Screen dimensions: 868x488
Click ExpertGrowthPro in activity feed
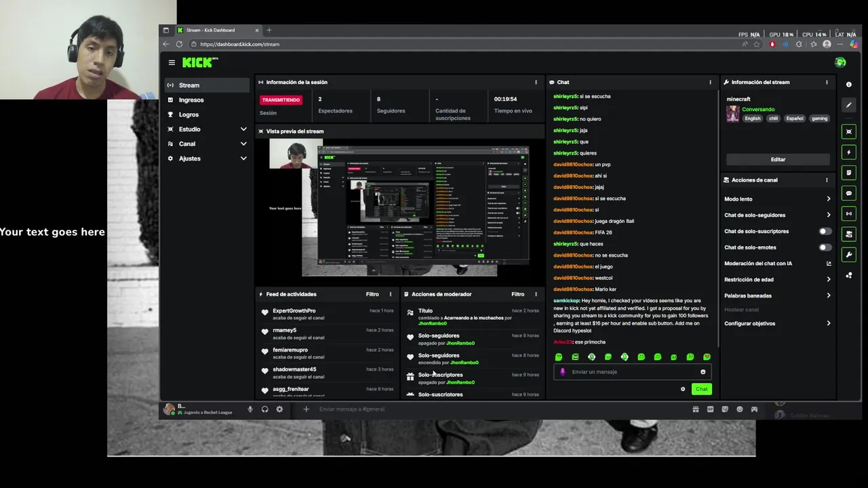[294, 310]
